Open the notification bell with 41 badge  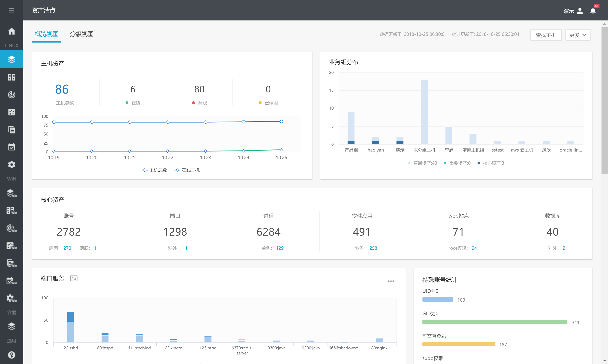(x=593, y=11)
